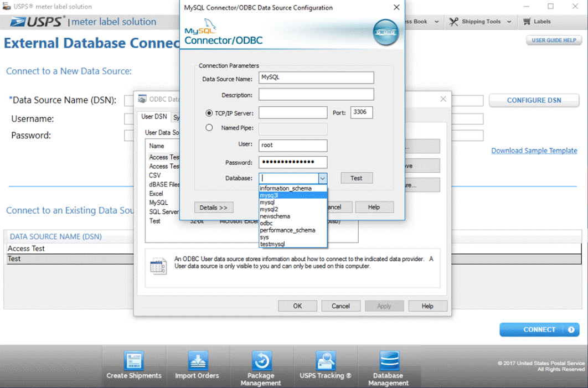Choose performance_schema from database list

coord(293,230)
